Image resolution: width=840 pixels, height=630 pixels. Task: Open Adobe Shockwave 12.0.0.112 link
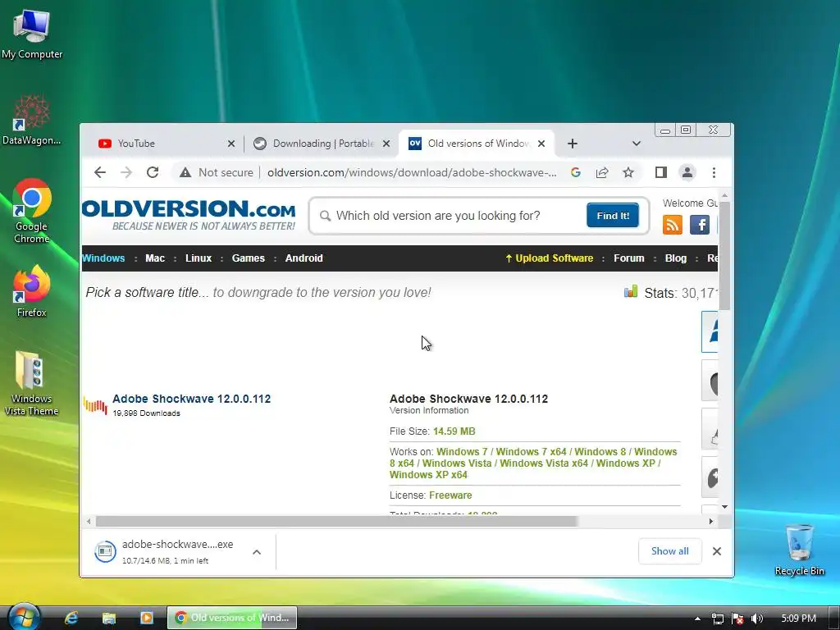[x=191, y=399]
